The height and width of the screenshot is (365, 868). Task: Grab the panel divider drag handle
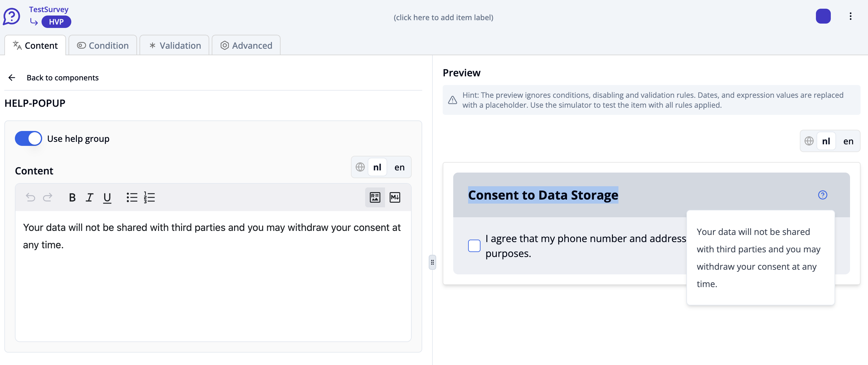pyautogui.click(x=432, y=263)
